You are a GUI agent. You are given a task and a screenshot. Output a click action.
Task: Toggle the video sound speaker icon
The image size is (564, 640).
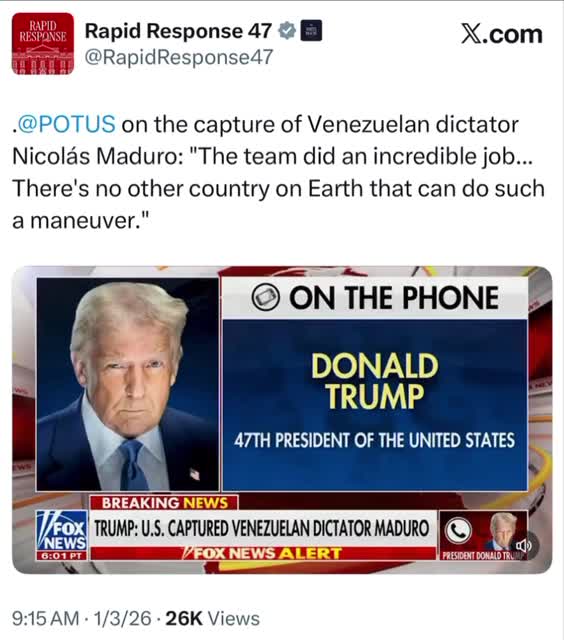pos(523,545)
